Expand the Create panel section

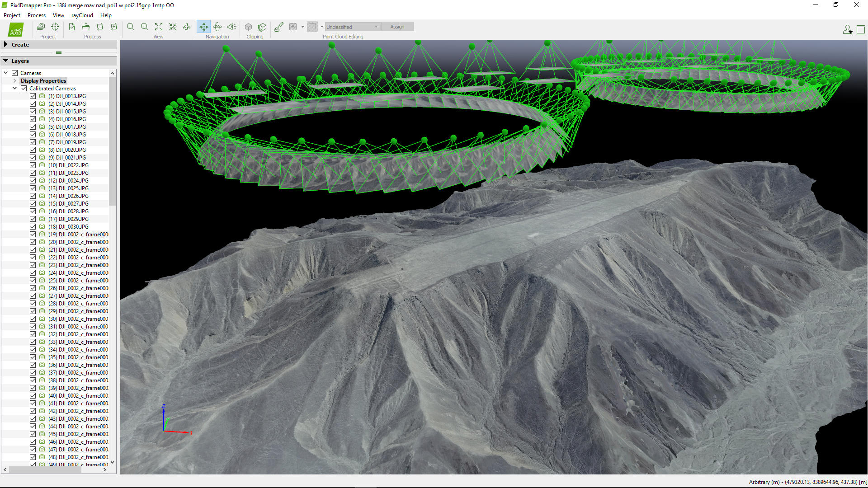pos(5,44)
